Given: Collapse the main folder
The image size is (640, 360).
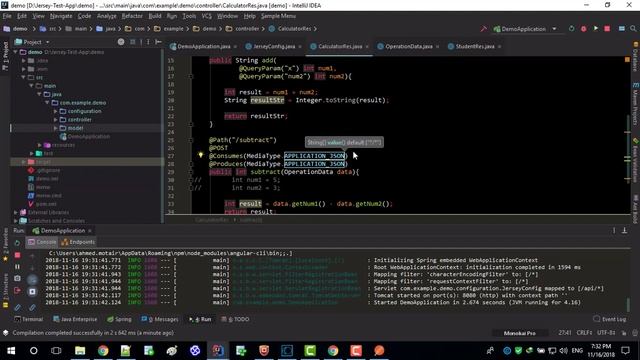Looking at the screenshot, I should click(31, 86).
